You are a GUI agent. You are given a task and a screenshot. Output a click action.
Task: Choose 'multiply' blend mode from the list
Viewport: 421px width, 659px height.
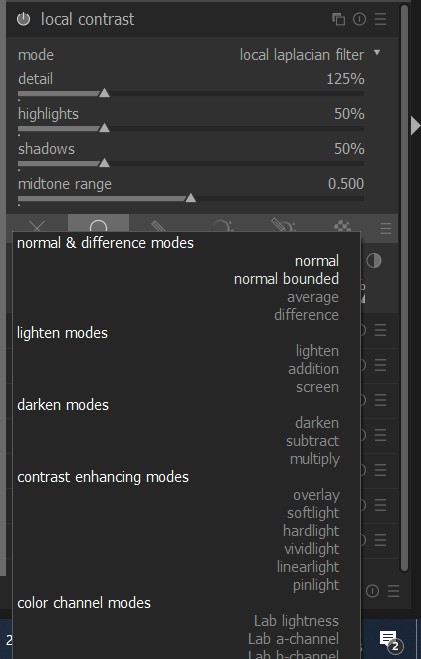[315, 459]
